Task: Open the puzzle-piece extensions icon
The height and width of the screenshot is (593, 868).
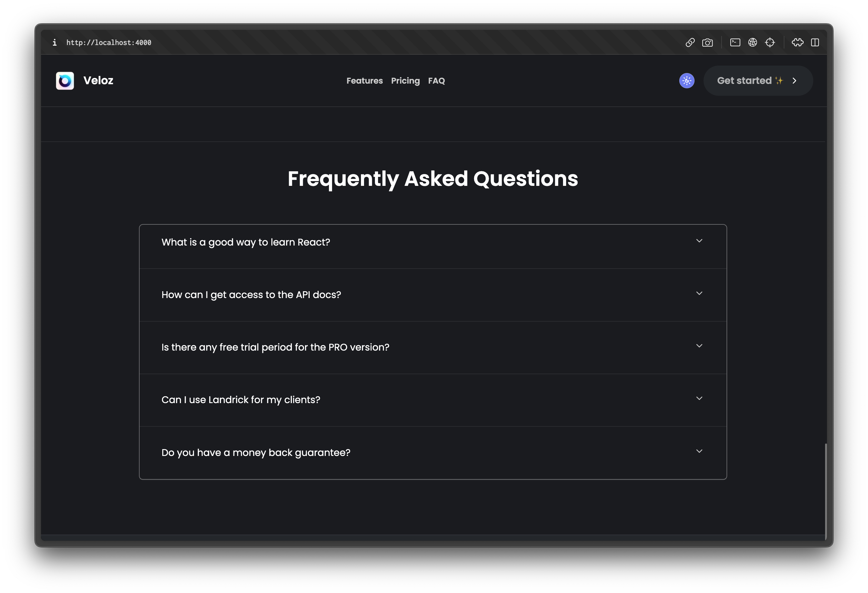Action: tap(797, 43)
